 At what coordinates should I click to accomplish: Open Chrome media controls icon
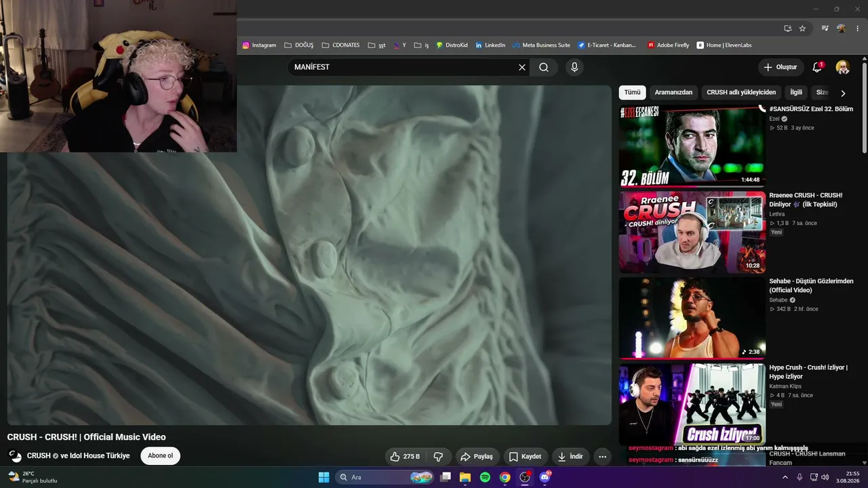(825, 28)
